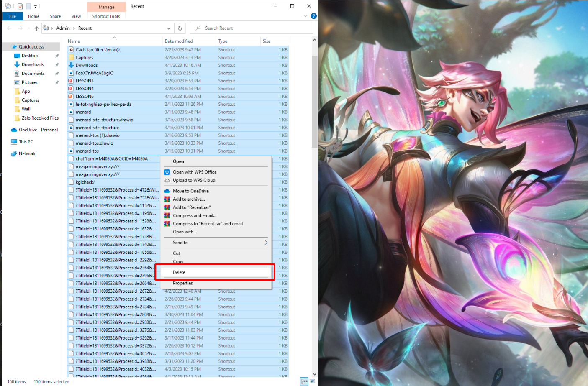
Task: Click breadcrumb chevron after Admin
Action: [x=74, y=28]
